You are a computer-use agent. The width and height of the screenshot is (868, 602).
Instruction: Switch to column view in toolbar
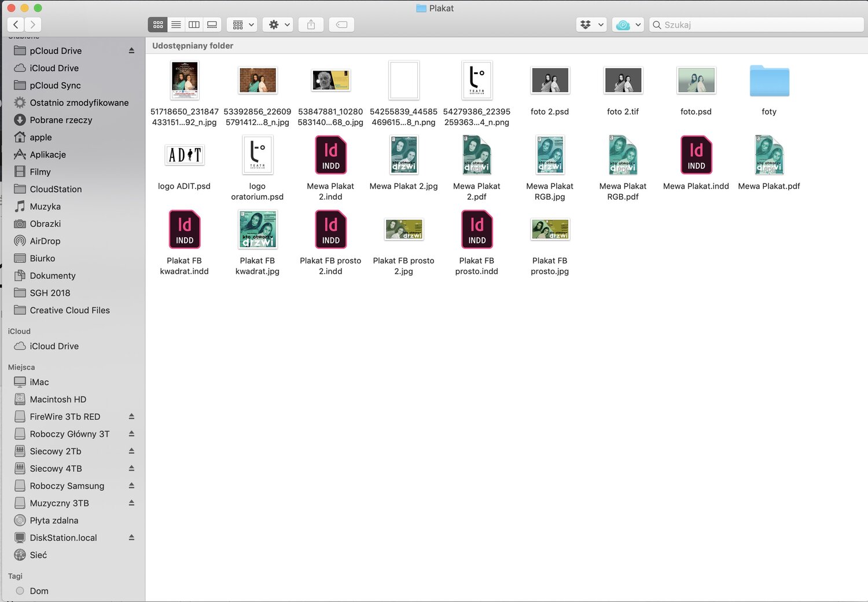[x=194, y=25]
